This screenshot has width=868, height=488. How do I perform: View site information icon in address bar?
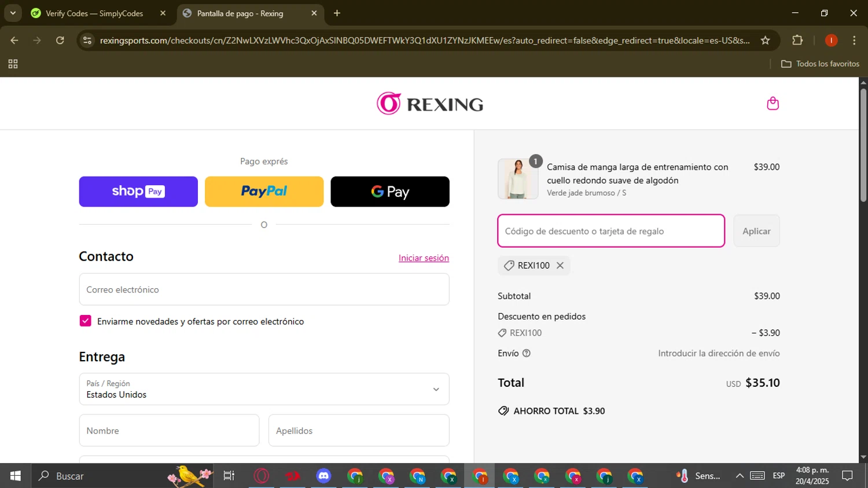coord(87,41)
